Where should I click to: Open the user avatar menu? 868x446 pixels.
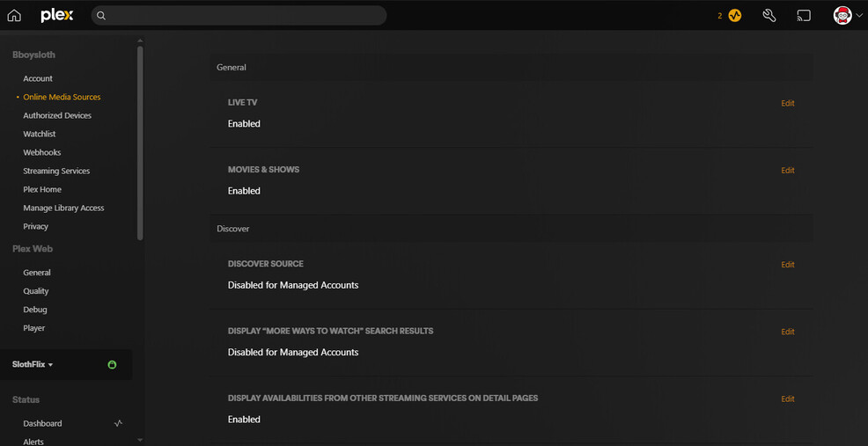[x=842, y=16]
